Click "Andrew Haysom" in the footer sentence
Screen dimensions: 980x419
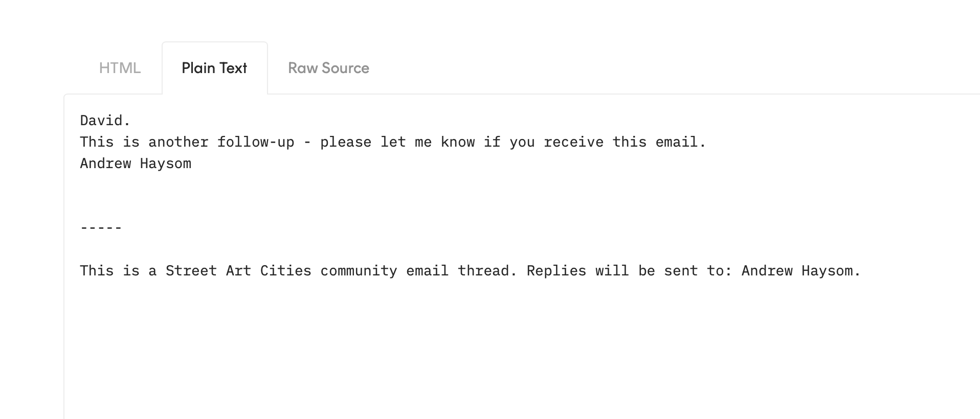(801, 271)
